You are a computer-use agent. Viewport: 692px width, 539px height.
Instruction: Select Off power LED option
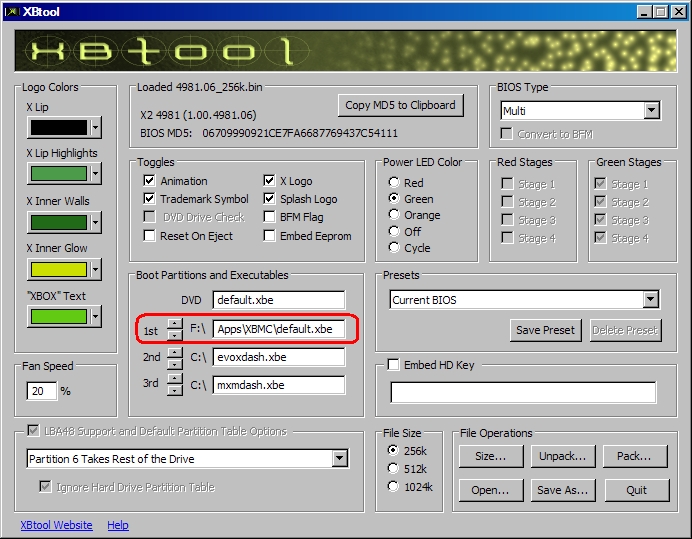pos(394,231)
